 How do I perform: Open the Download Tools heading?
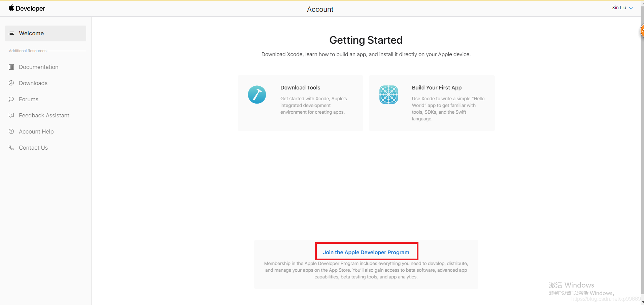pyautogui.click(x=300, y=87)
